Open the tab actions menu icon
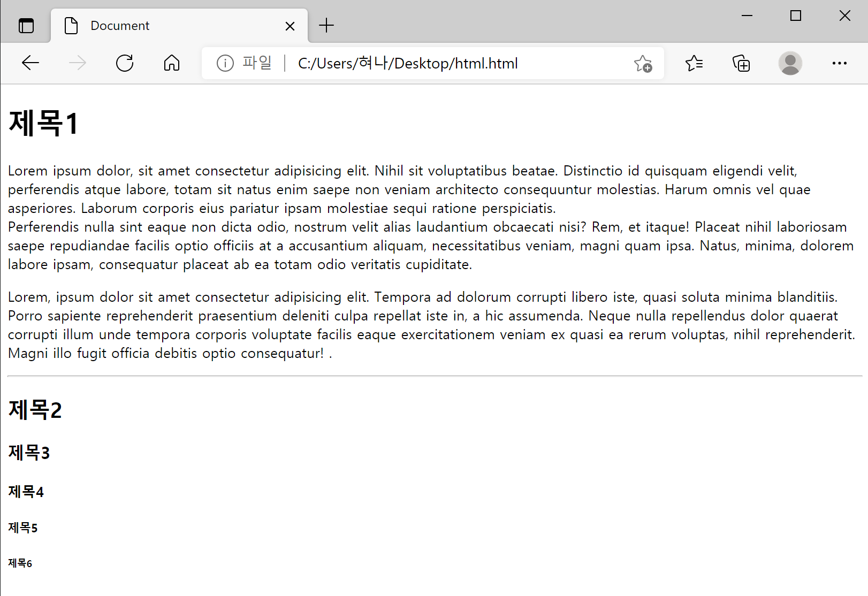 click(x=26, y=25)
